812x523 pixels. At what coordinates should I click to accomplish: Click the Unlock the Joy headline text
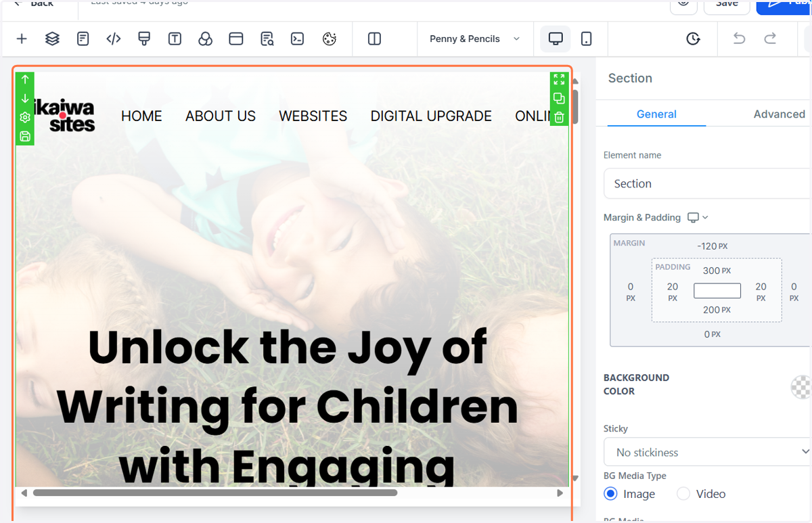click(288, 406)
